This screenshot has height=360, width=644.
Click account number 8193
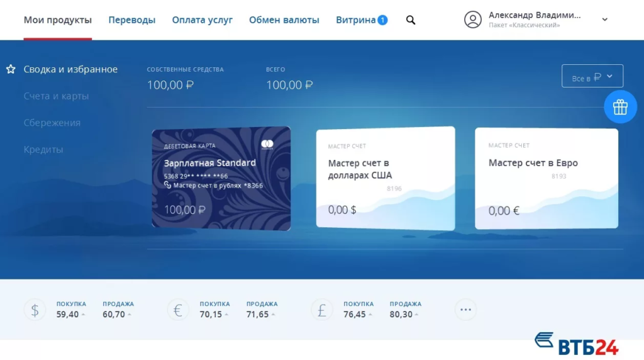point(559,176)
